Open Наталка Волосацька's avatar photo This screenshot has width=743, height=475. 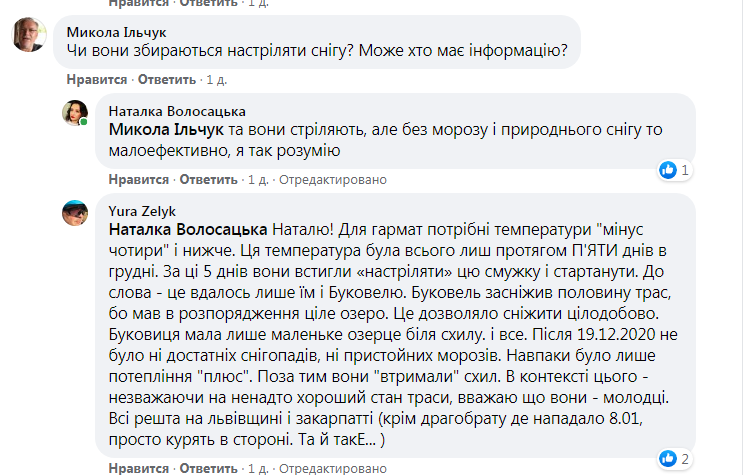click(78, 113)
